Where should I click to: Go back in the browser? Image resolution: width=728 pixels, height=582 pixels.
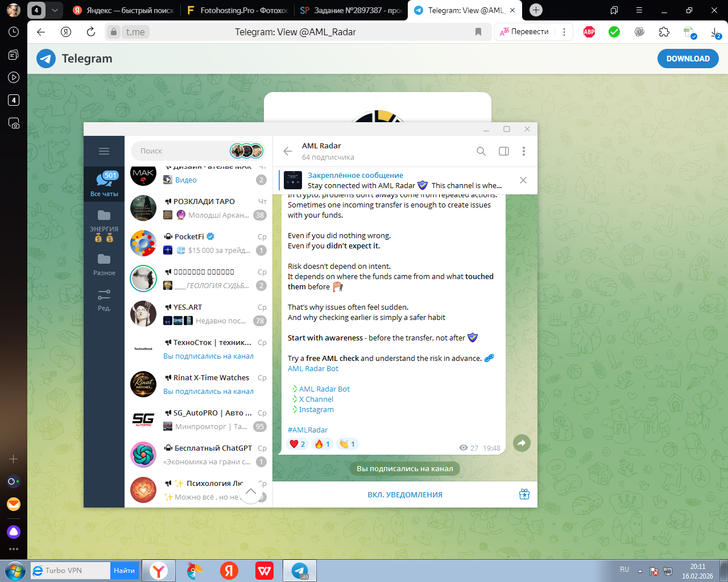tap(41, 32)
